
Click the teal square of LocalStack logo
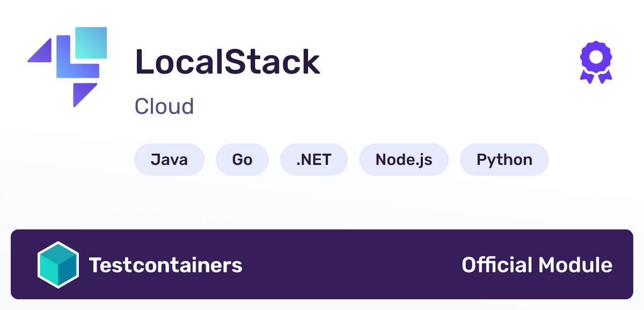click(x=91, y=42)
